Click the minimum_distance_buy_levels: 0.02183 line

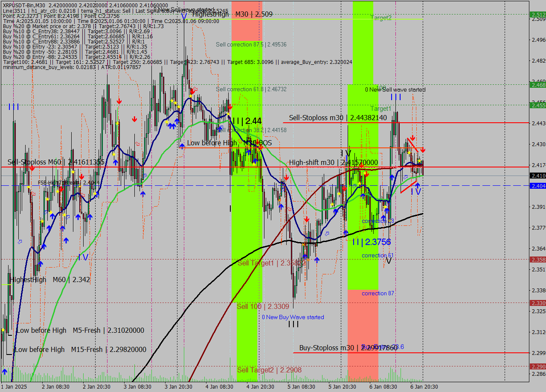72,67
